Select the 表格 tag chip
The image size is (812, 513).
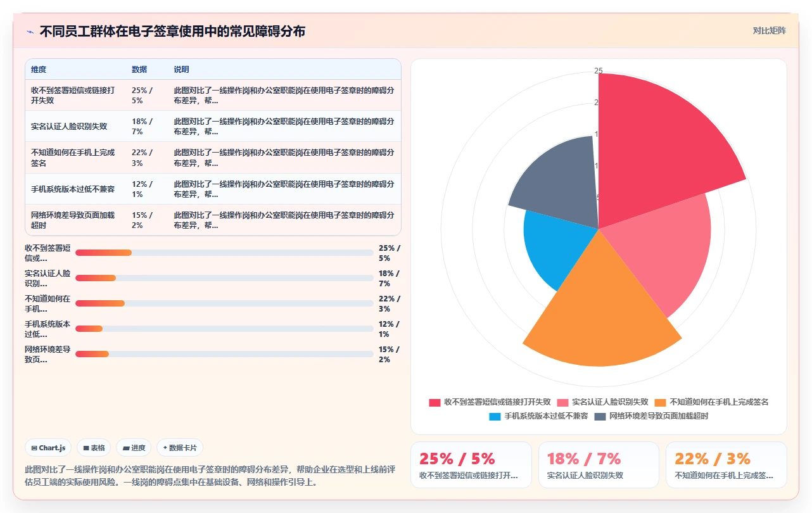pyautogui.click(x=94, y=448)
